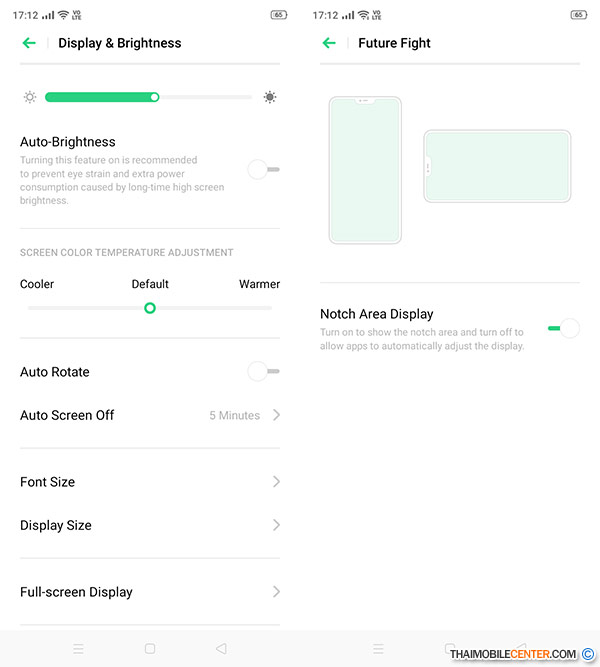
Task: Tap the landscape phone preview illustration
Action: [497, 166]
